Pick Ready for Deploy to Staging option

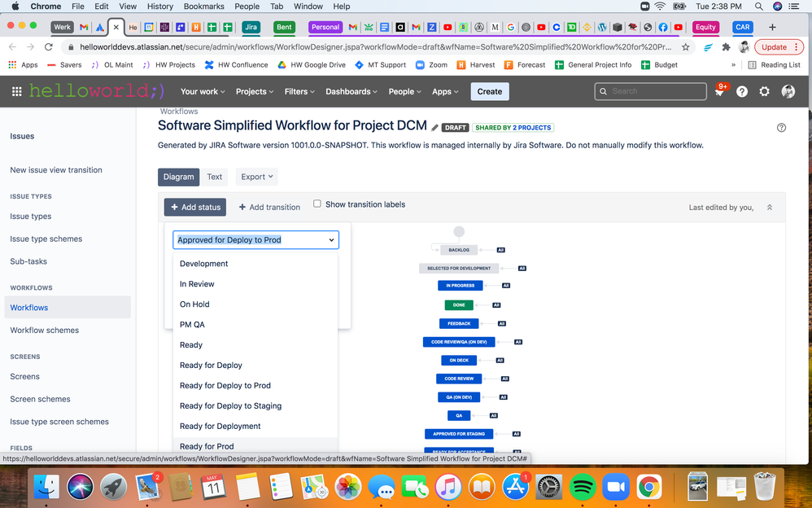pyautogui.click(x=255, y=406)
